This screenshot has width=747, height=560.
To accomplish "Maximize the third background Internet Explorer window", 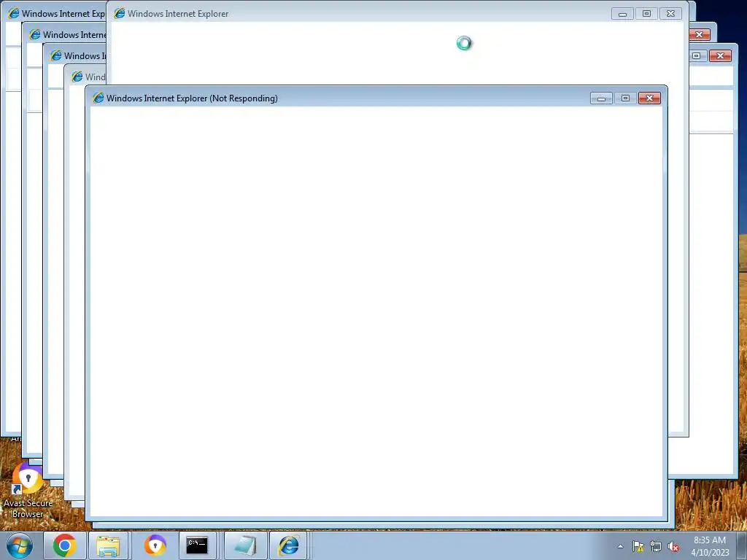I will click(696, 55).
